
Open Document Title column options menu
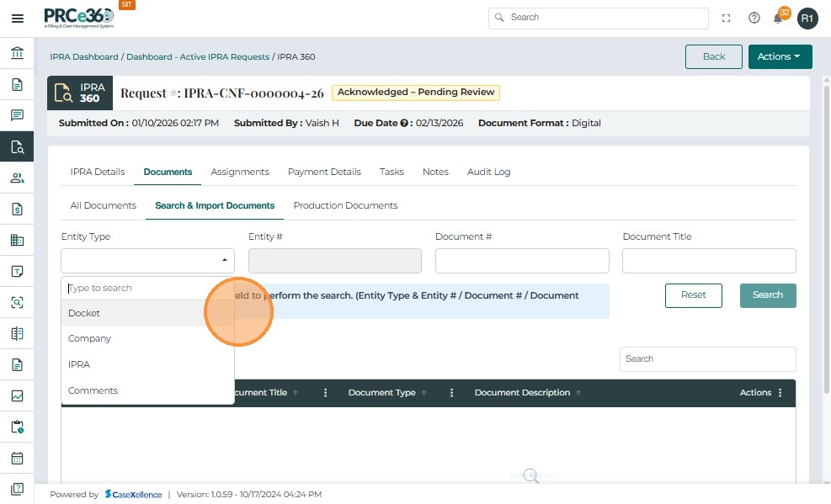coord(325,393)
